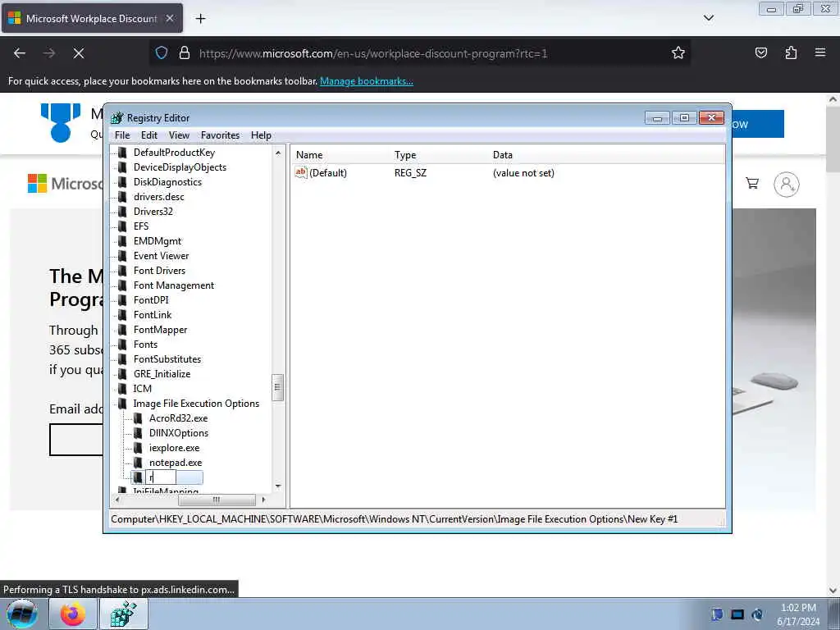Click the Event Viewer folder icon
840x630 pixels.
coord(123,256)
